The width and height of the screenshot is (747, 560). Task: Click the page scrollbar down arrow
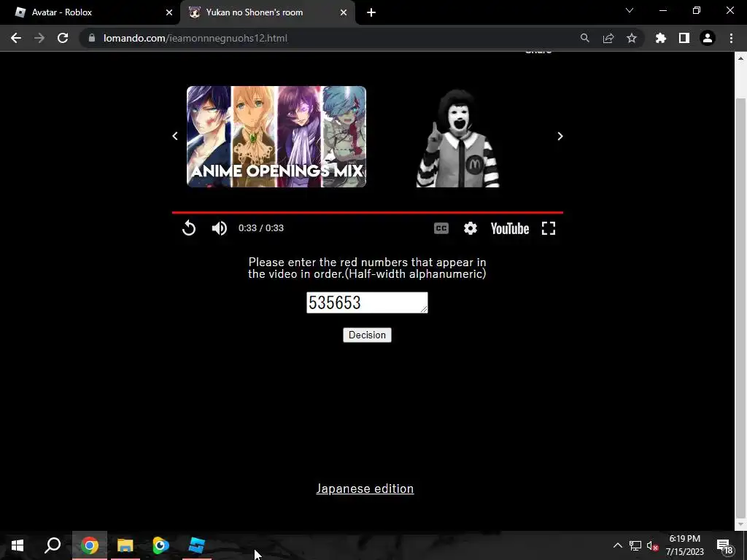pyautogui.click(x=740, y=525)
